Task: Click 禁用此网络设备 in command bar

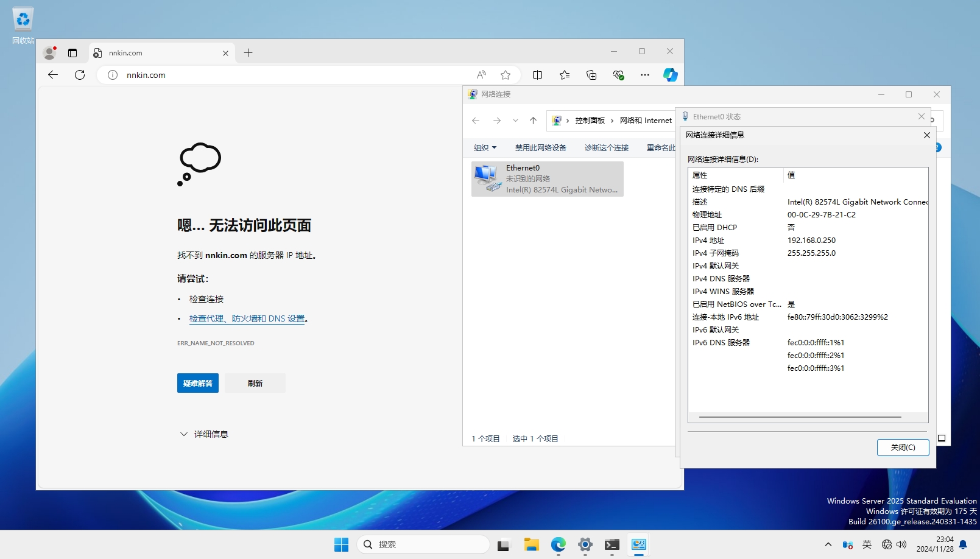Action: 540,148
